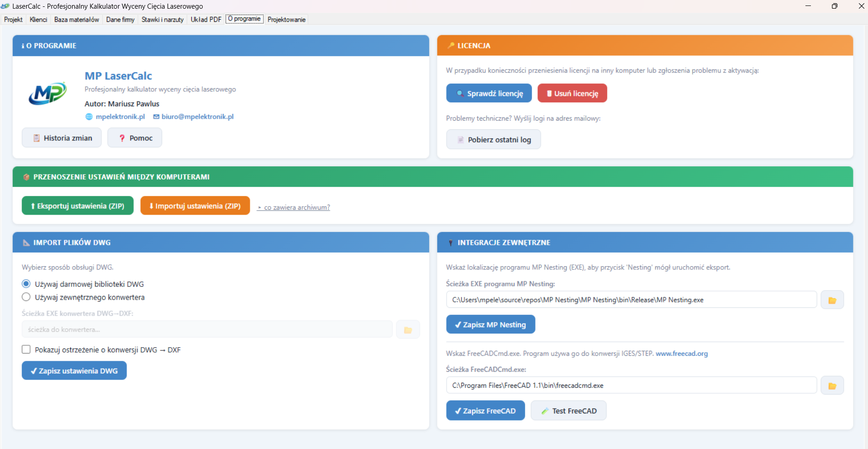Click the key icon in LICENCJA header
This screenshot has width=868, height=449.
point(451,46)
